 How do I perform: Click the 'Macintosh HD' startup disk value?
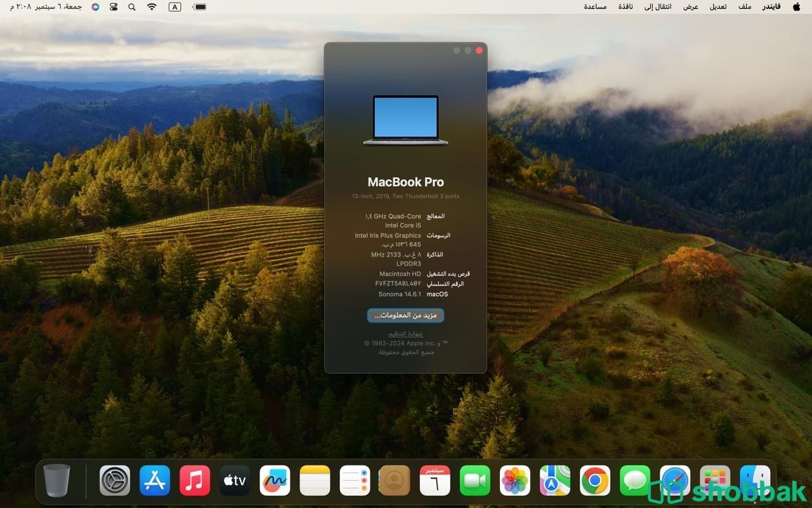pyautogui.click(x=400, y=274)
